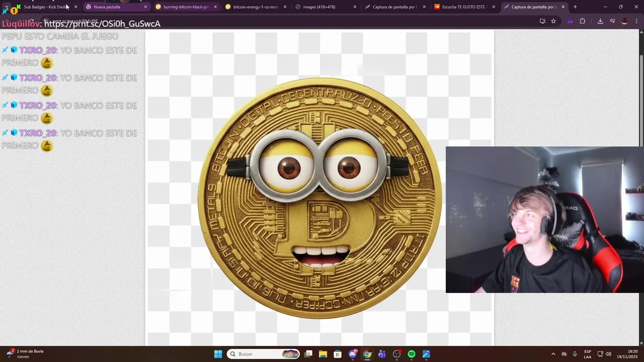Open Google Chrome from the taskbar
644x362 pixels.
(x=367, y=354)
